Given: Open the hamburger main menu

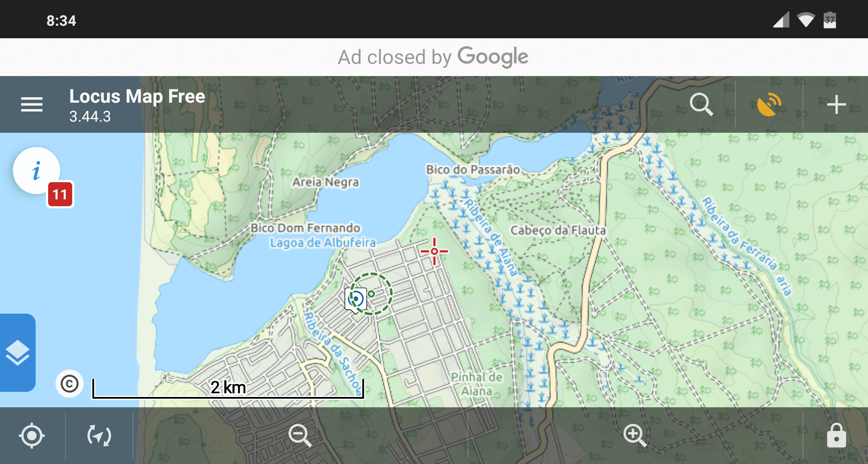Looking at the screenshot, I should point(32,104).
